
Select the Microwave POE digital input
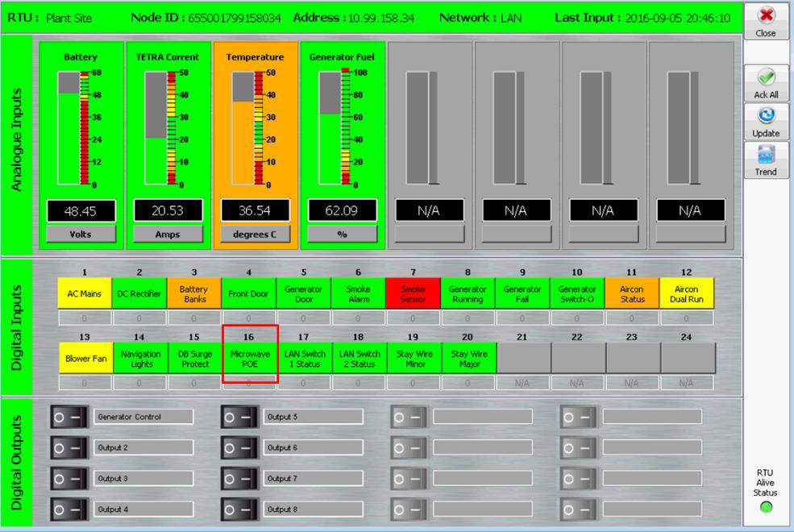(249, 359)
